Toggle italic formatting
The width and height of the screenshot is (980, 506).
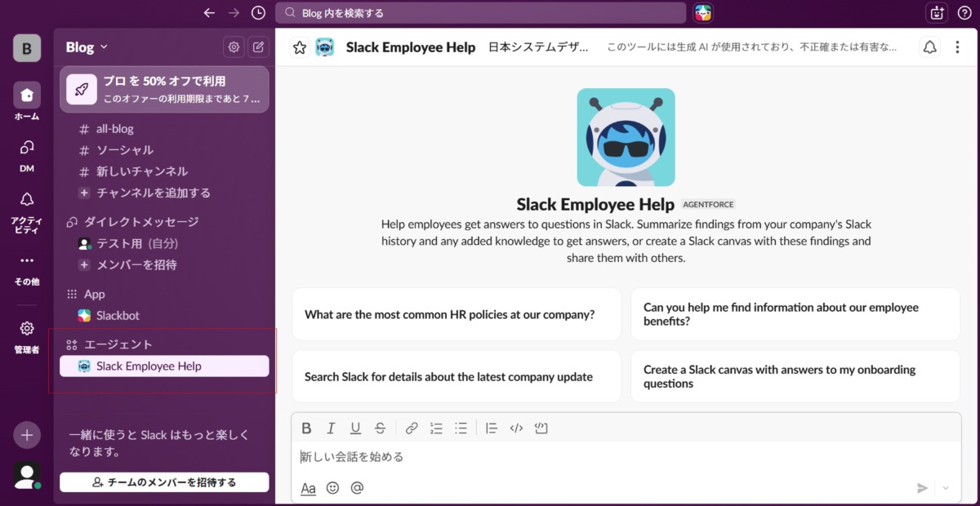point(331,428)
